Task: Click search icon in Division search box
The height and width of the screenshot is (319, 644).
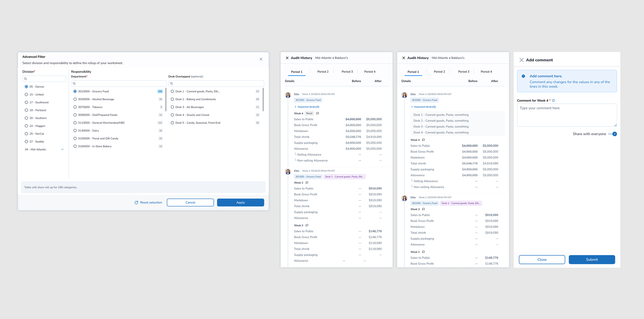Action: pos(26,79)
